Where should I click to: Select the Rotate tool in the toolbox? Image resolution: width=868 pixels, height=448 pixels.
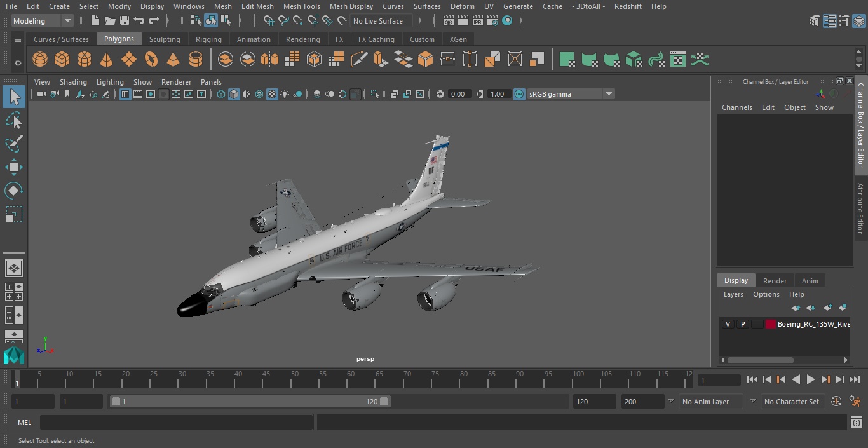click(x=14, y=191)
